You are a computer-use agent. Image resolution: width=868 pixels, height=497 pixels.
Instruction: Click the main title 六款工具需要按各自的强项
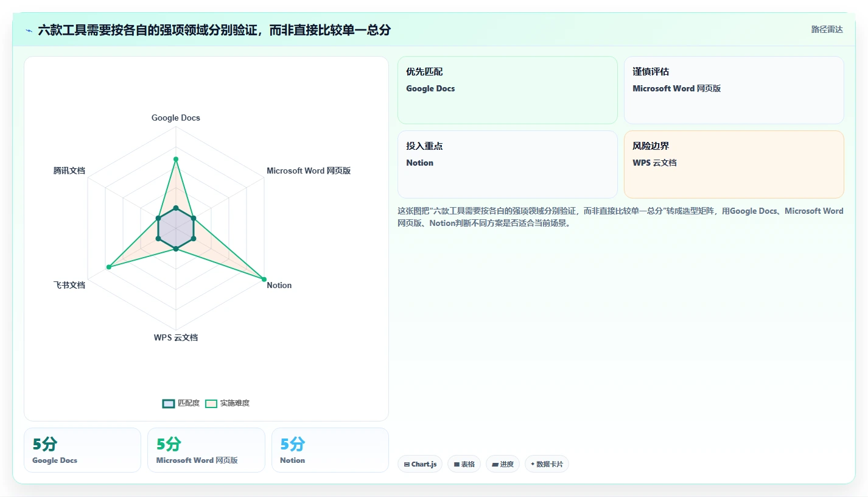pos(214,30)
